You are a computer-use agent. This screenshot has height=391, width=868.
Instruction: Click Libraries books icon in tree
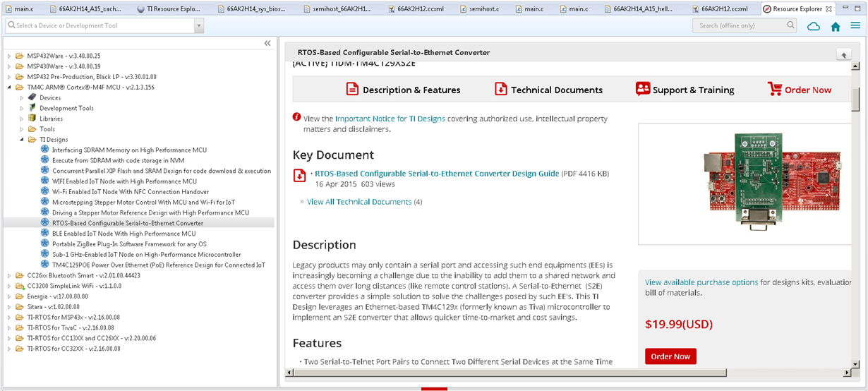pos(32,119)
